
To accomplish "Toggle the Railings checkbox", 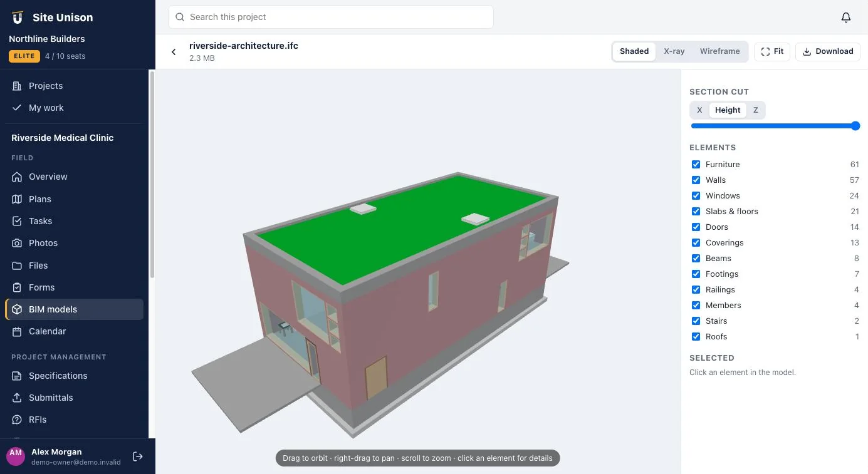I will [696, 289].
